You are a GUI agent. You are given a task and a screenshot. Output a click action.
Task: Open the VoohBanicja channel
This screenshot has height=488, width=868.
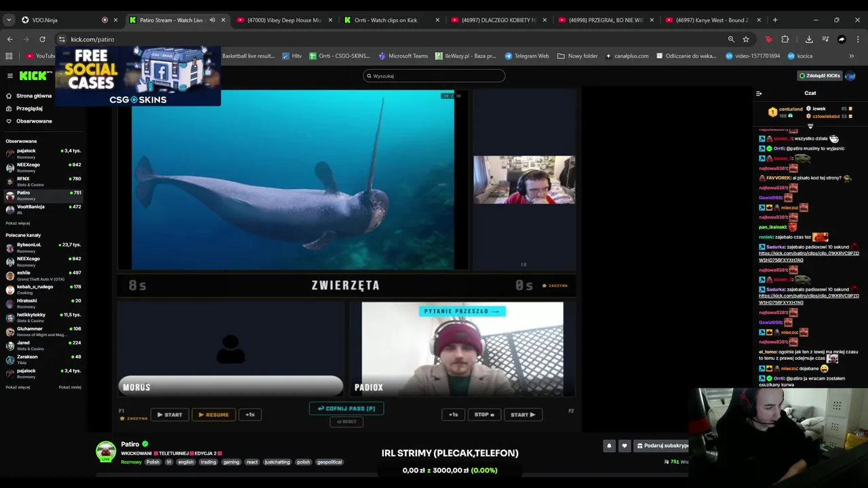43,209
